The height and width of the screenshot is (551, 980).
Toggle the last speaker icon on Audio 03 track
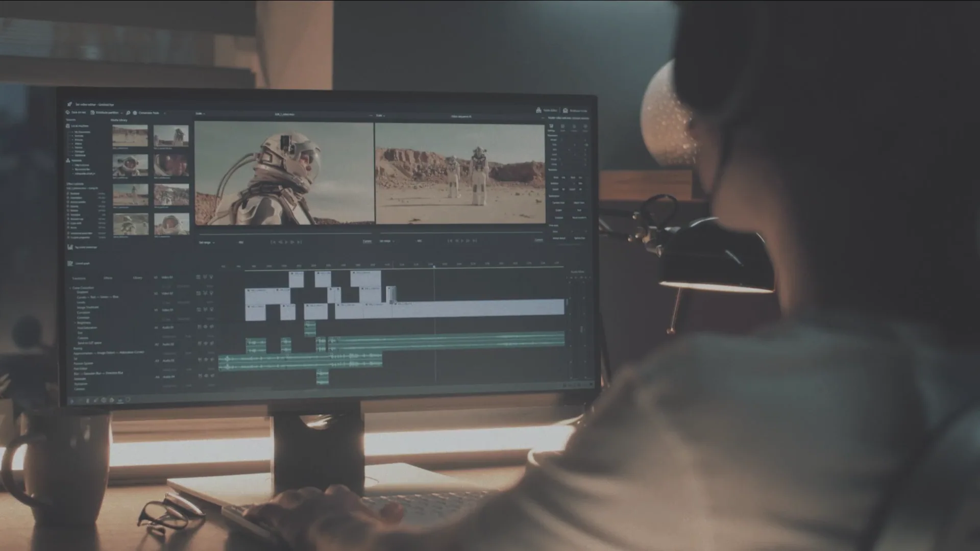tap(211, 360)
